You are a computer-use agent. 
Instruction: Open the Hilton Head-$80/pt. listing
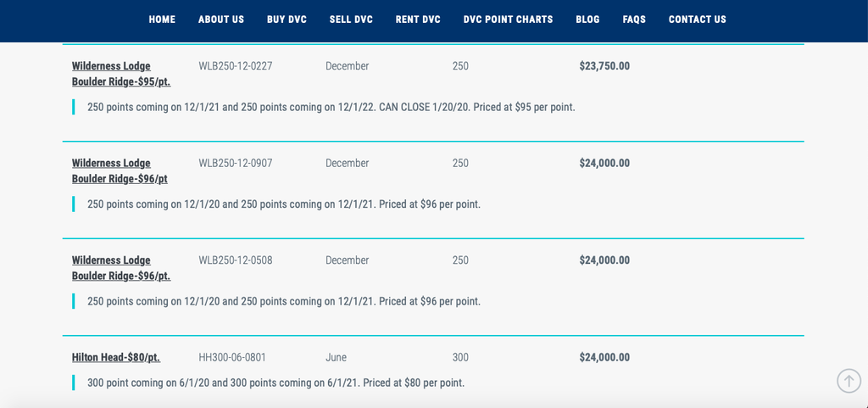pyautogui.click(x=116, y=358)
